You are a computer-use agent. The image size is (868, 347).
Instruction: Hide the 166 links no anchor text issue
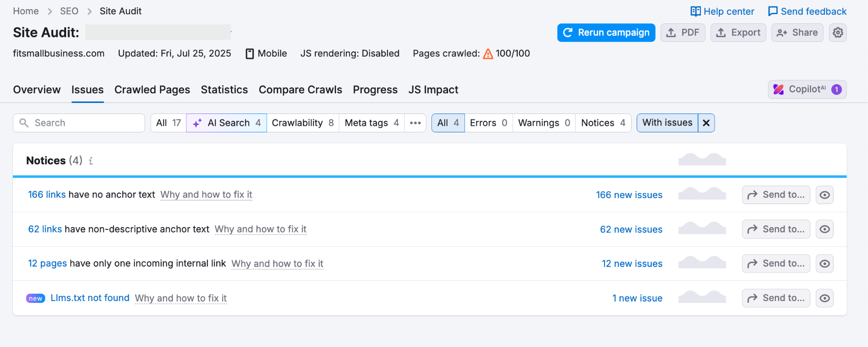tap(824, 195)
